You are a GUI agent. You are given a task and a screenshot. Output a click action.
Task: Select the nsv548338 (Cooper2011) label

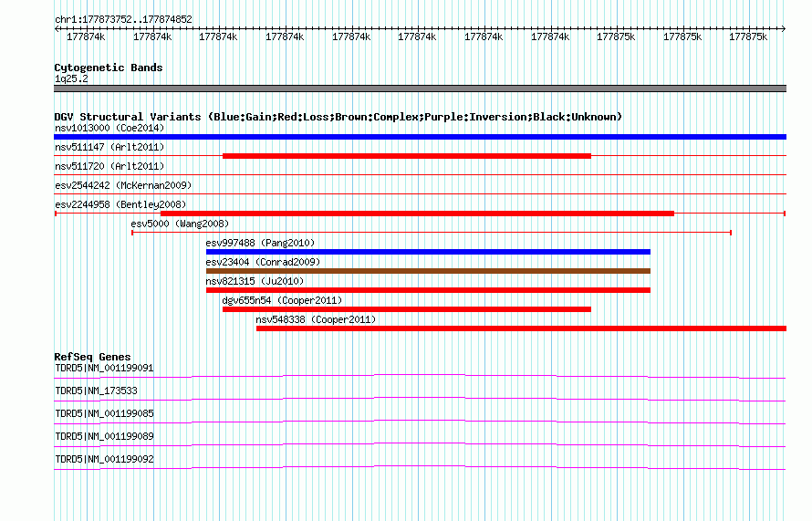316,319
